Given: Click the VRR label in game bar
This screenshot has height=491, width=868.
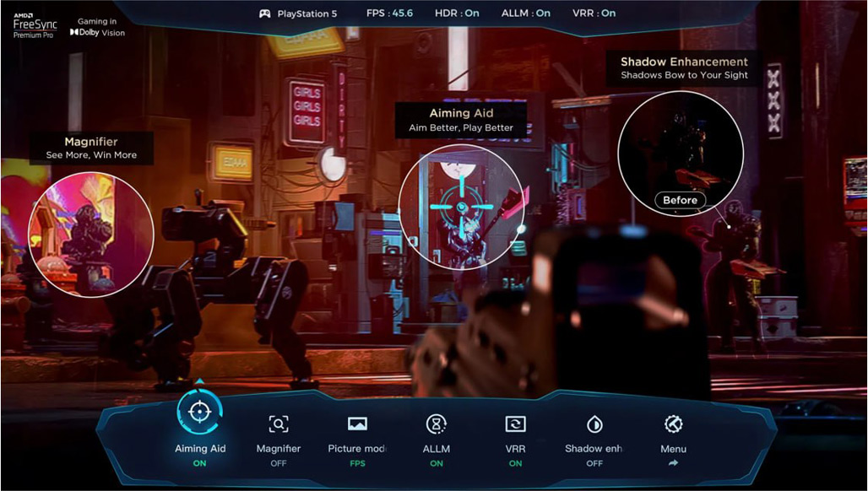Looking at the screenshot, I should click(x=515, y=449).
